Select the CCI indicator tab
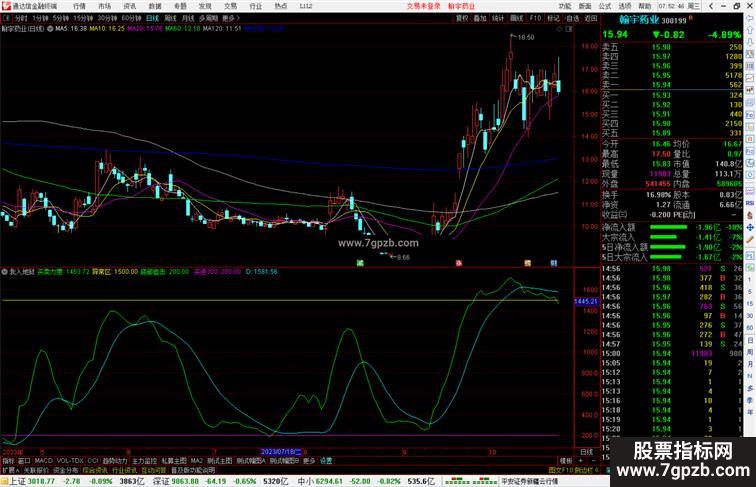The width and height of the screenshot is (756, 487). tap(93, 461)
